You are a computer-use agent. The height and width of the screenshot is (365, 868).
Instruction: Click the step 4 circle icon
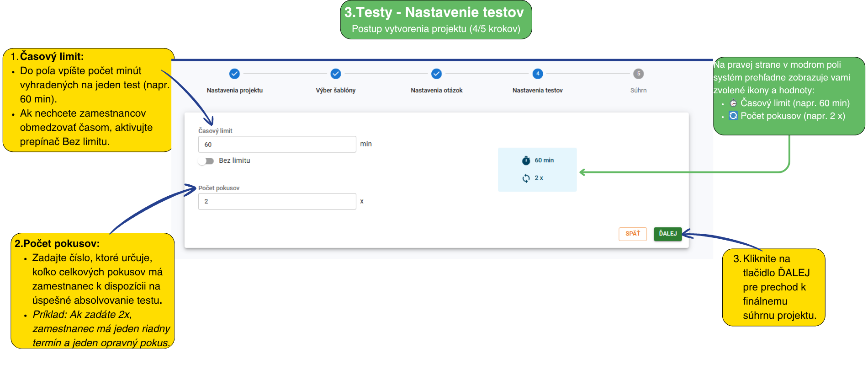538,74
